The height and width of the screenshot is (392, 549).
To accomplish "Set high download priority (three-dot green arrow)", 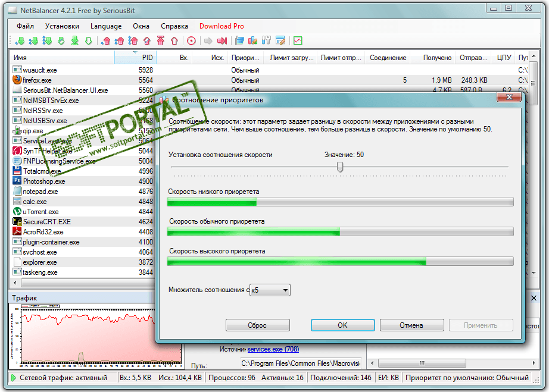I will coord(47,40).
